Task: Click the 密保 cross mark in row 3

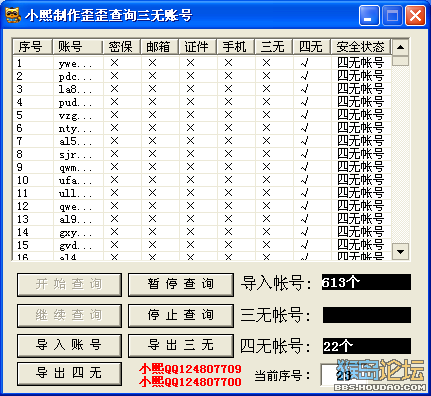Action: (x=114, y=89)
